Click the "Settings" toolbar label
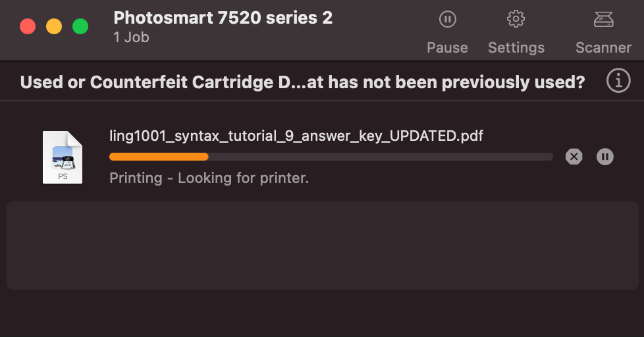 coord(516,47)
